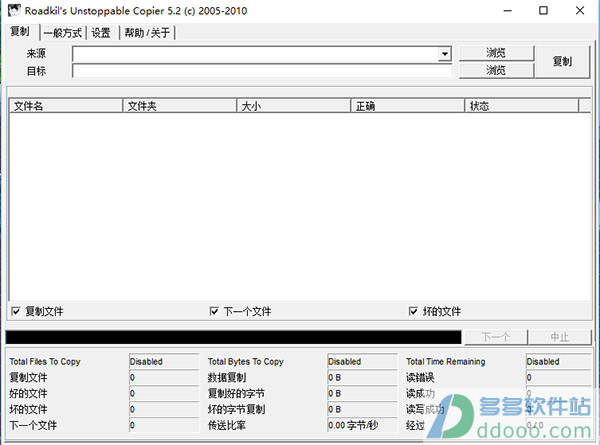600x445 pixels.
Task: Click the 下一个 skip button
Action: click(x=496, y=337)
